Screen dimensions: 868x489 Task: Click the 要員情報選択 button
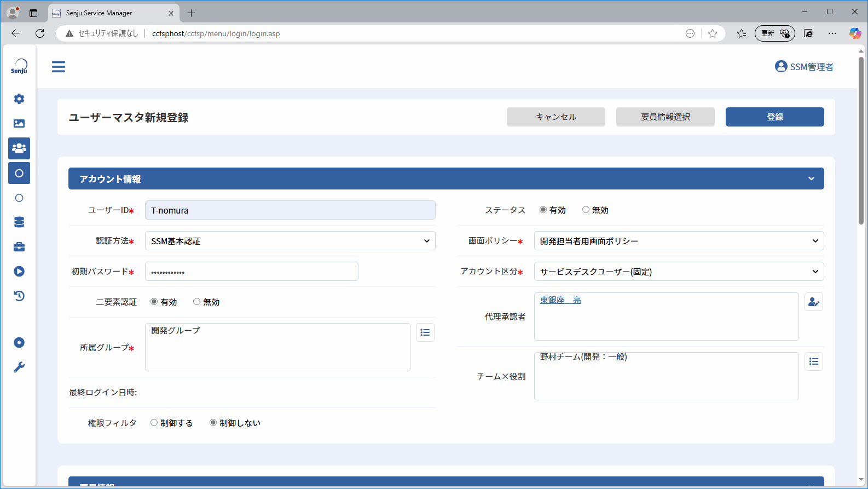pos(666,117)
